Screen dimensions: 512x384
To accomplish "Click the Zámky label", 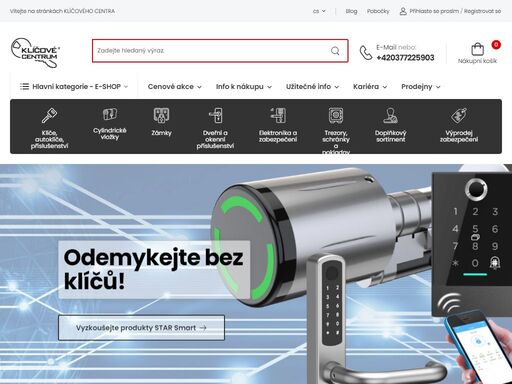I will (x=161, y=133).
